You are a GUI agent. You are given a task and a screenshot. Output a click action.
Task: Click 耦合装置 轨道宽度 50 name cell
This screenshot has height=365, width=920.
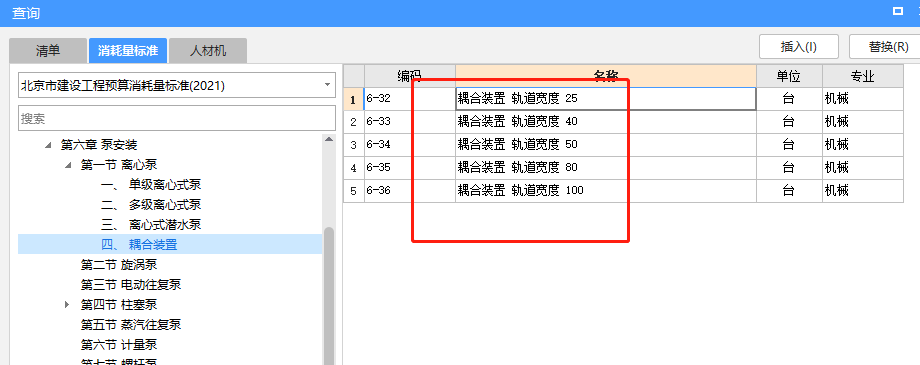pos(606,144)
